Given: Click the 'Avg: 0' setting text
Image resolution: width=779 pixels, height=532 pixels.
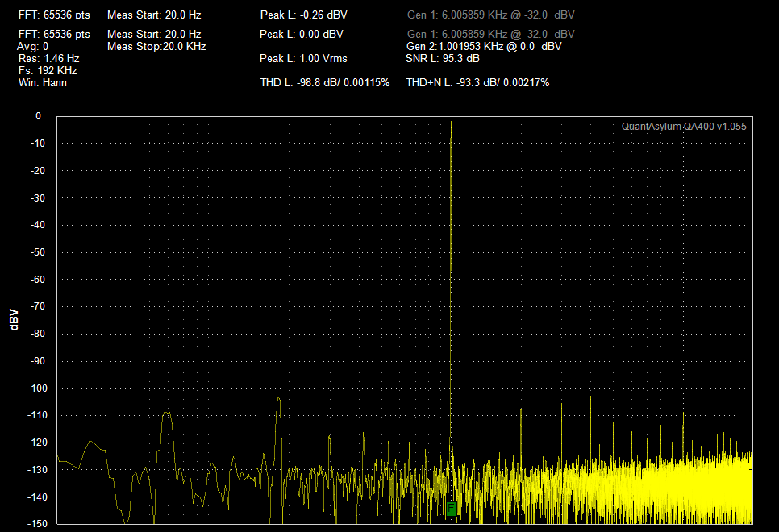Looking at the screenshot, I should coord(33,47).
